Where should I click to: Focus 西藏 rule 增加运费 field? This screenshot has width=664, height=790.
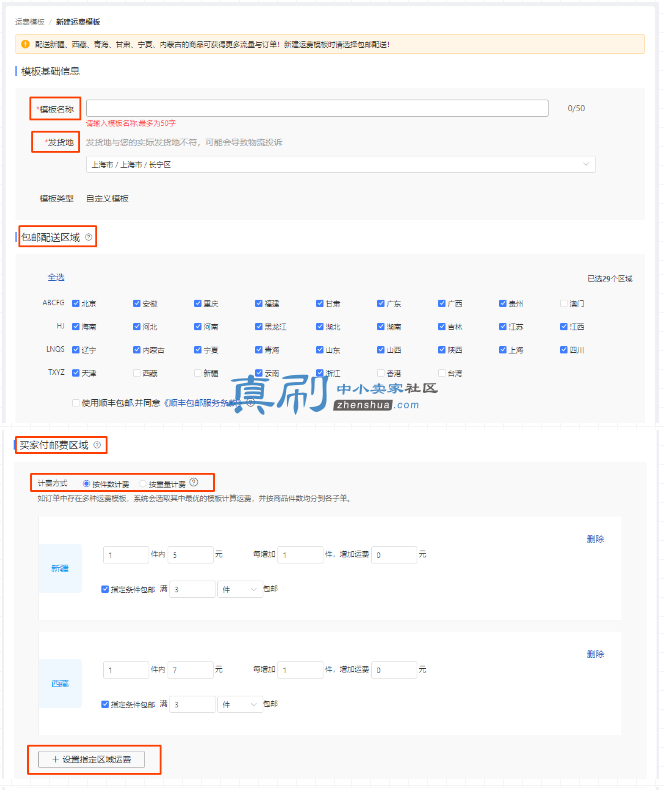point(394,670)
